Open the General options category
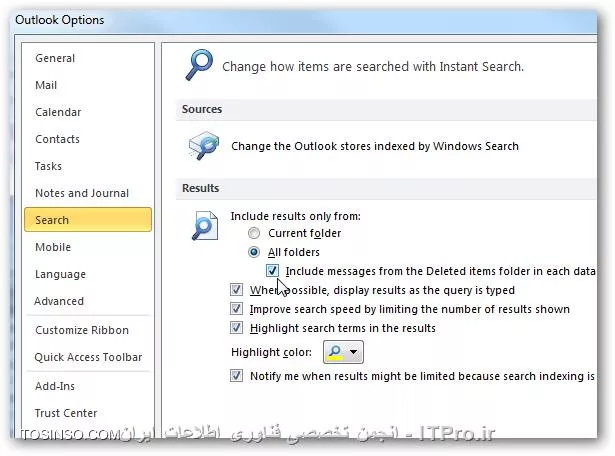Viewport: 615px width, 456px height. 55,58
